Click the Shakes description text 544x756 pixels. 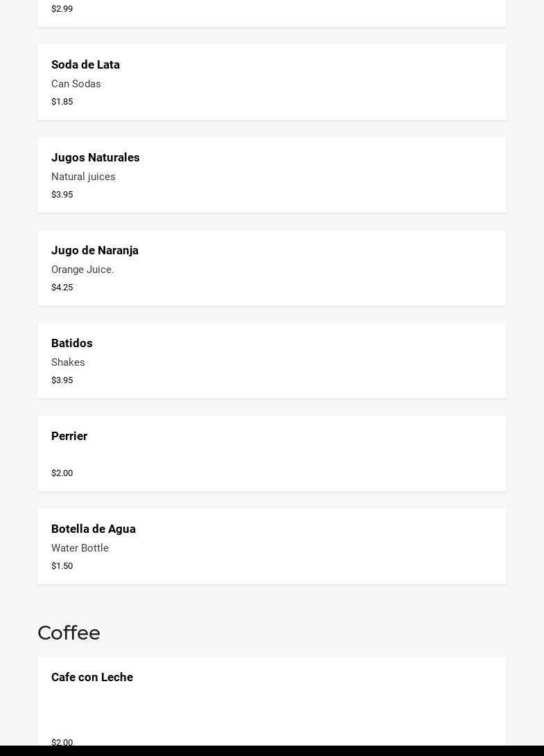68,362
